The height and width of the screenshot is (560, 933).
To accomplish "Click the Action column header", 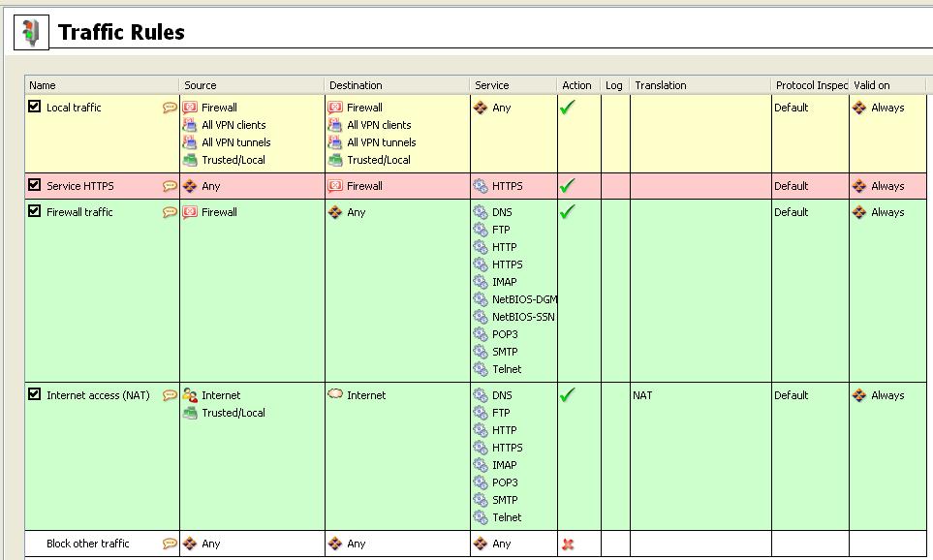I will tap(579, 85).
